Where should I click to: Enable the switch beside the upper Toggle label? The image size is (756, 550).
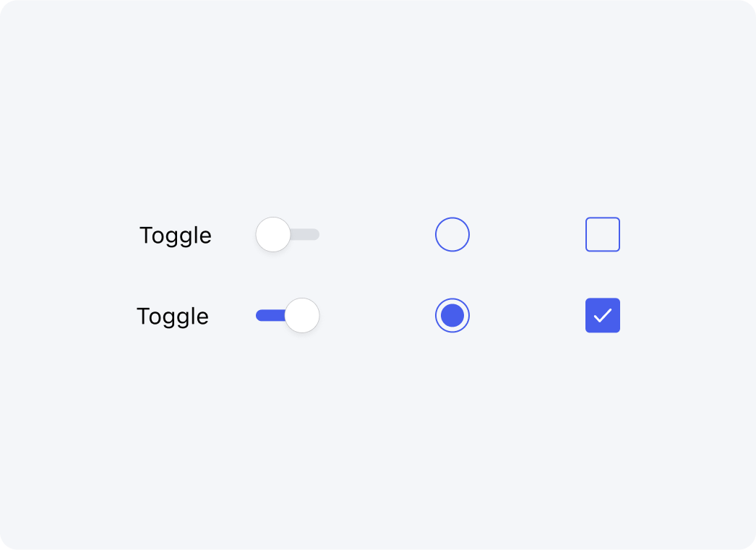click(x=288, y=234)
